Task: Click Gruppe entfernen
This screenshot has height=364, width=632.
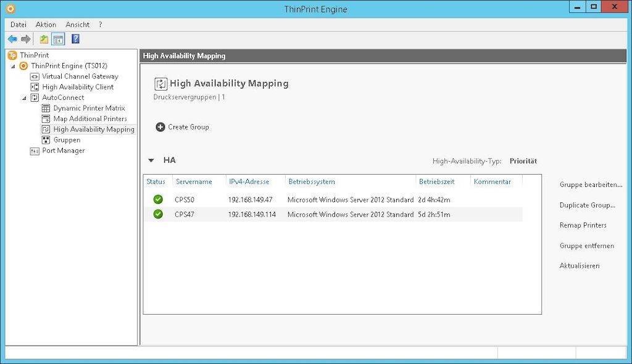Action: point(587,246)
